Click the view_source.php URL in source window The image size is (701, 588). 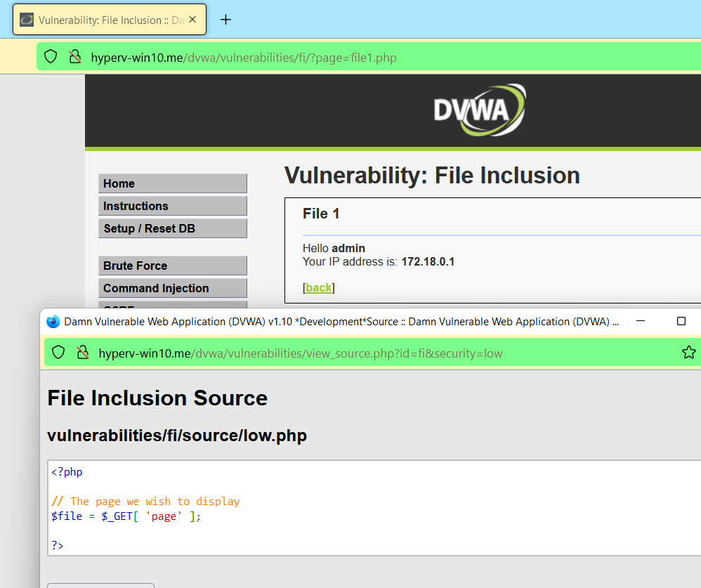(301, 353)
